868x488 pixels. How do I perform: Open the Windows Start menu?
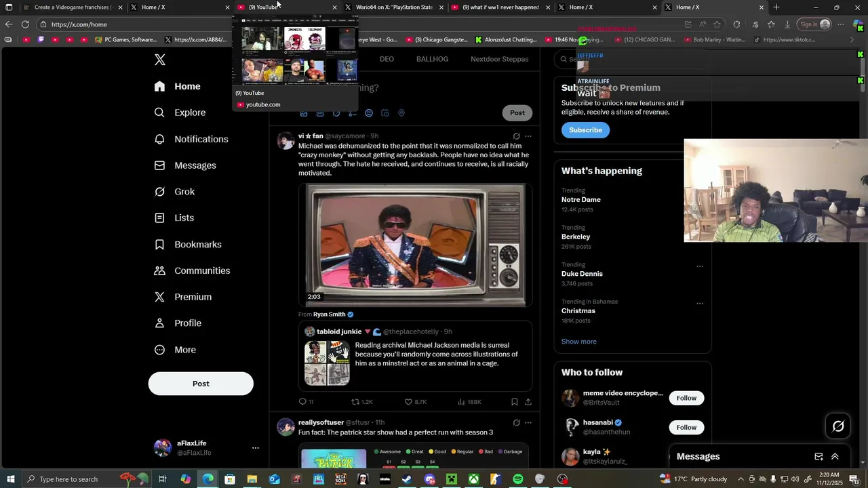(11, 479)
